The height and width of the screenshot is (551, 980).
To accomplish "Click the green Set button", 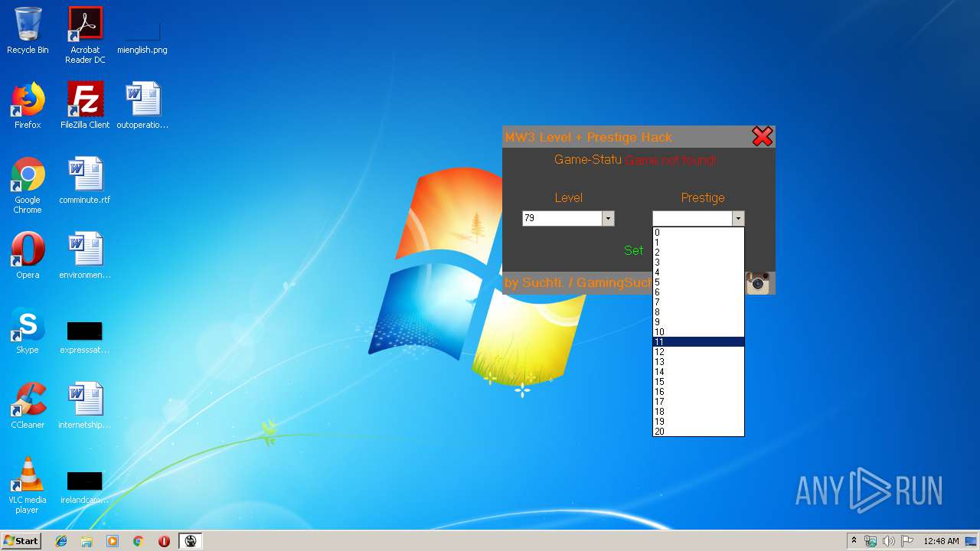I will 634,250.
